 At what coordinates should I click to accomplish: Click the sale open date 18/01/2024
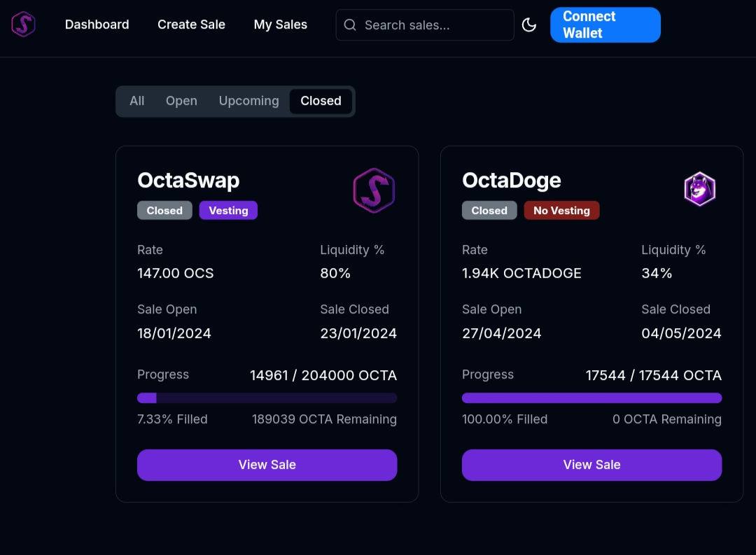[x=174, y=333]
